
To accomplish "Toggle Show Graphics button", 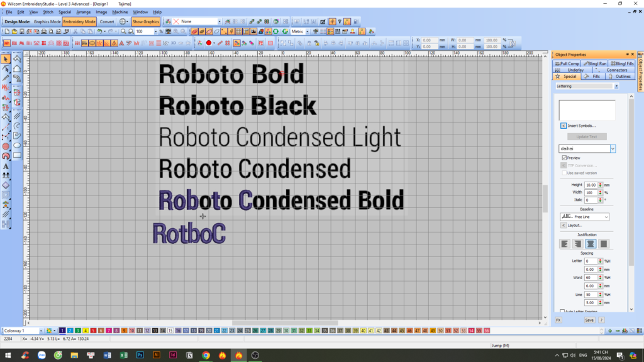I will [x=146, y=21].
